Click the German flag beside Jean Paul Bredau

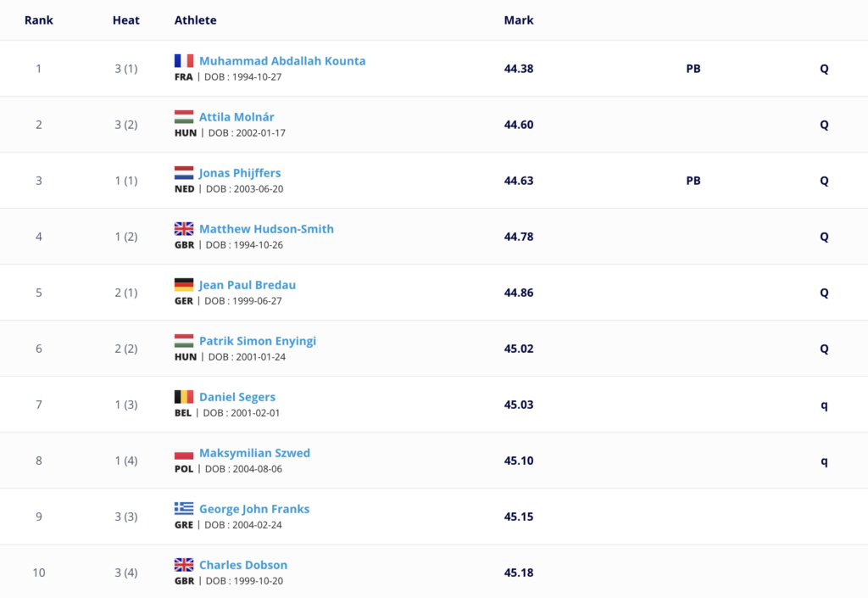pos(184,284)
